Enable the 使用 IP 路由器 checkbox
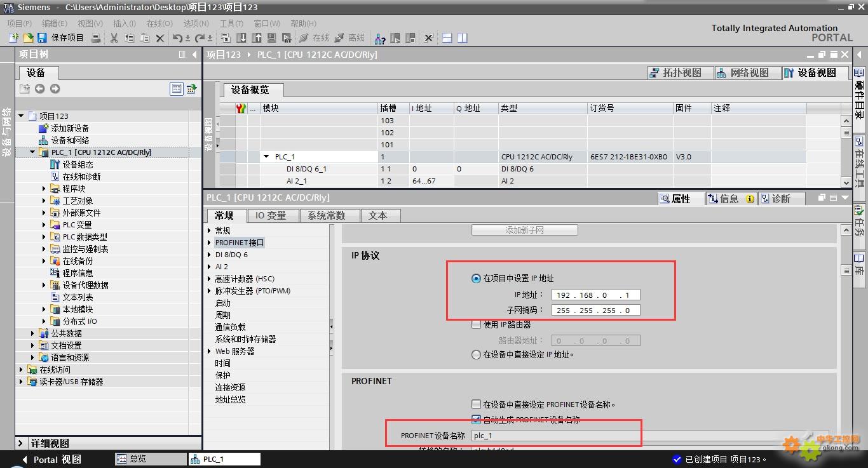 tap(477, 324)
